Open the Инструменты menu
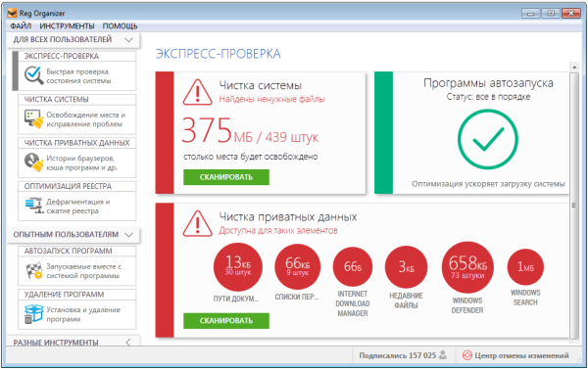 click(67, 26)
